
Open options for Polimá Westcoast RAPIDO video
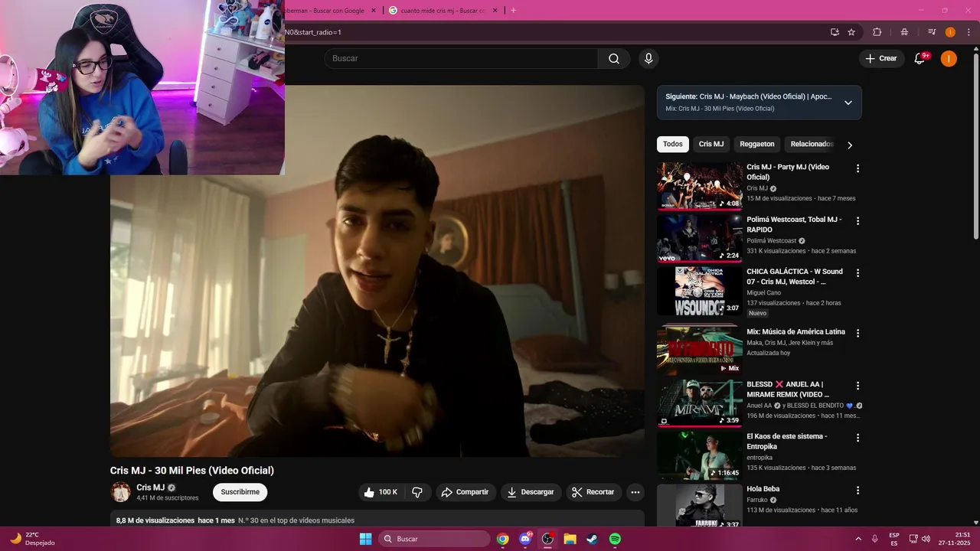857,221
